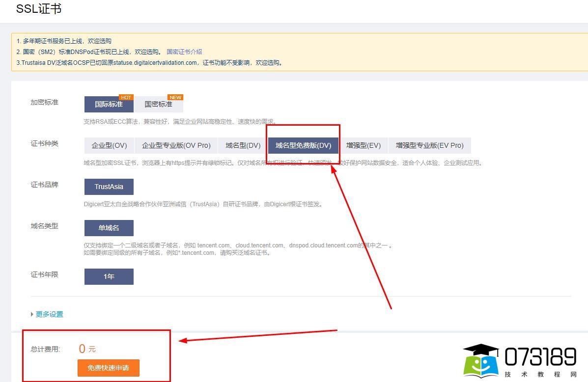Select 域名型免费版(DV) free certificate
This screenshot has height=382, width=588.
pyautogui.click(x=303, y=145)
